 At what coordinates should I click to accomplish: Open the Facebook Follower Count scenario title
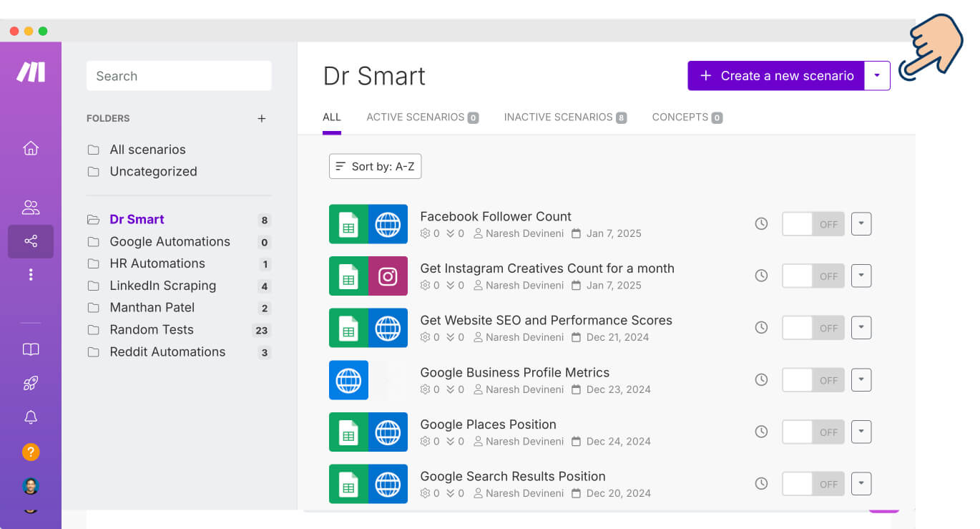(x=496, y=216)
